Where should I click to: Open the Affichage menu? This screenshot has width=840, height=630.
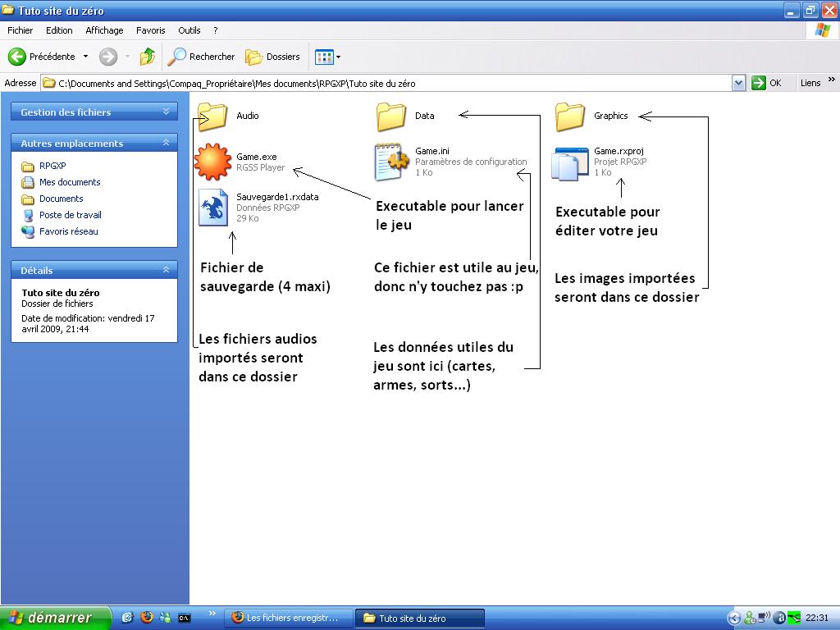[104, 30]
